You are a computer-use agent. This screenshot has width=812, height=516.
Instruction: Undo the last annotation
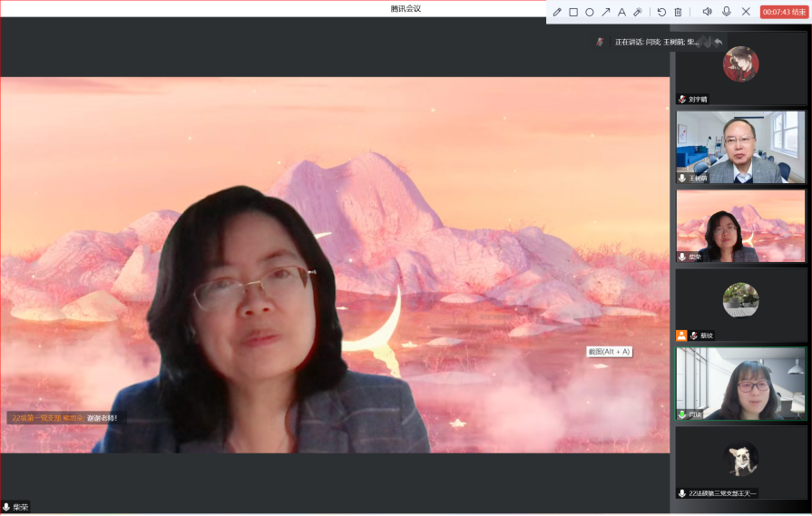pos(661,12)
